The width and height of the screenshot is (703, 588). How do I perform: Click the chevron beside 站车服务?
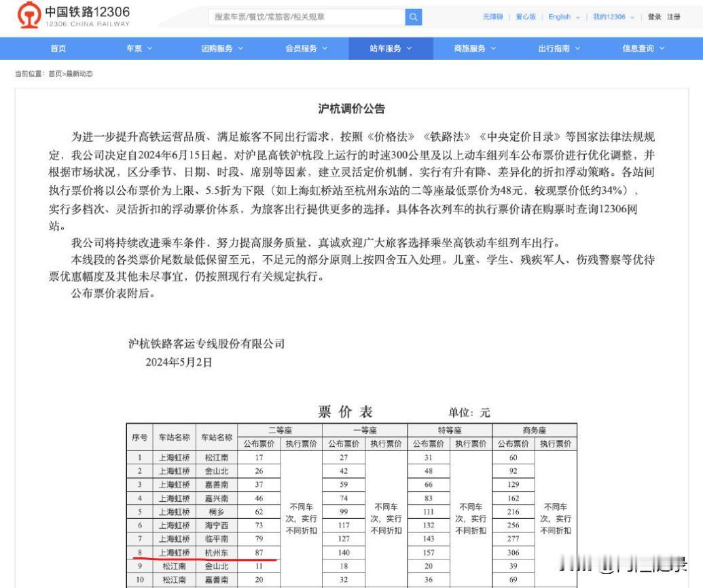click(409, 48)
